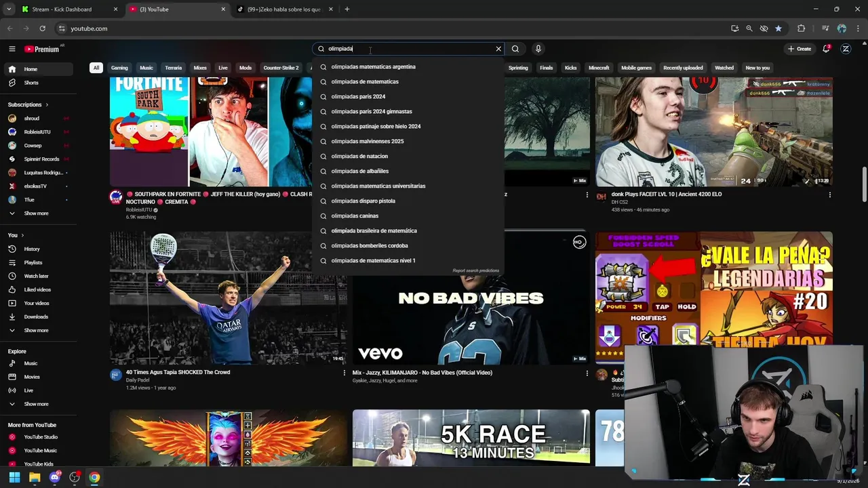Open options for donk Plays FACEIT video
868x488 pixels.
pyautogui.click(x=829, y=195)
